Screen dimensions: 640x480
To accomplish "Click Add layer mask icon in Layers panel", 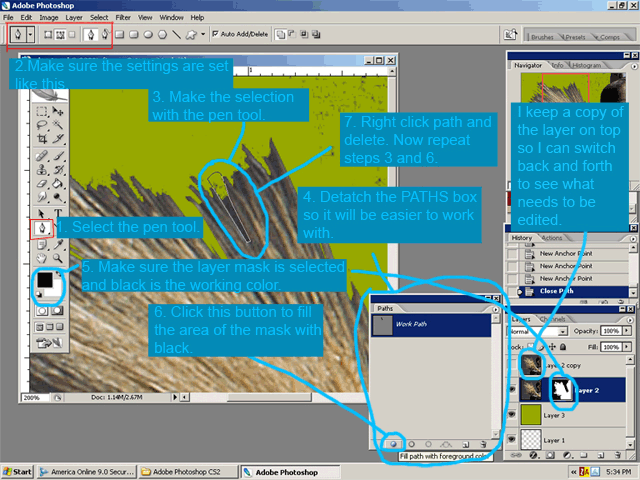I will pos(550,455).
